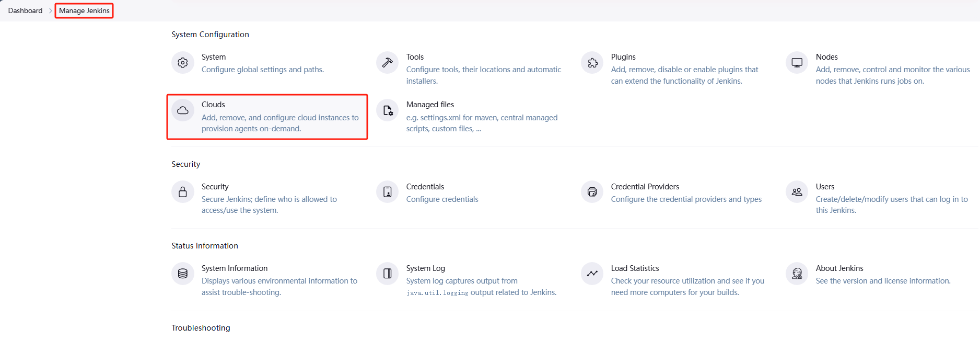
Task: Click 'Add, remove, and configure cloud instances' description
Action: [x=280, y=123]
